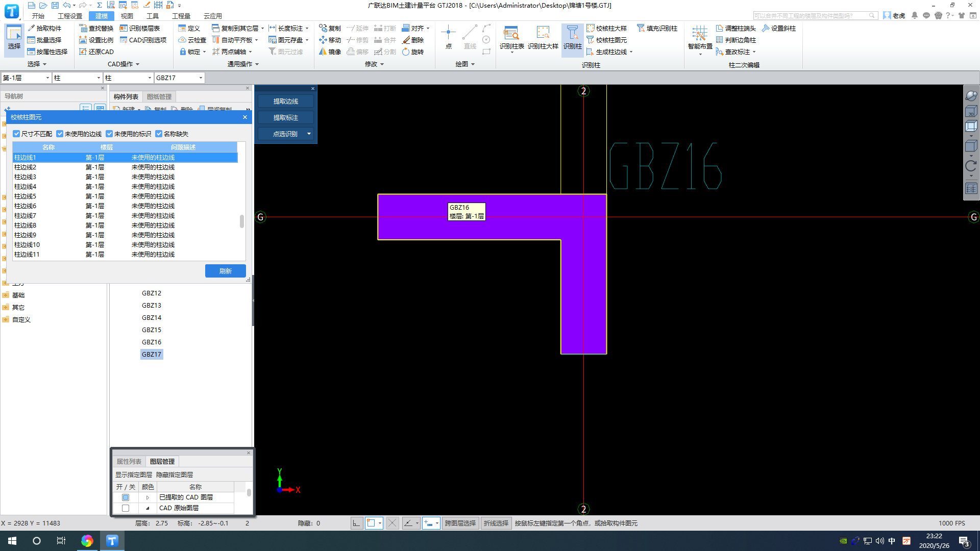Uncheck the 尺寸不匹配 checkbox
This screenshot has width=980, height=551.
[16, 134]
